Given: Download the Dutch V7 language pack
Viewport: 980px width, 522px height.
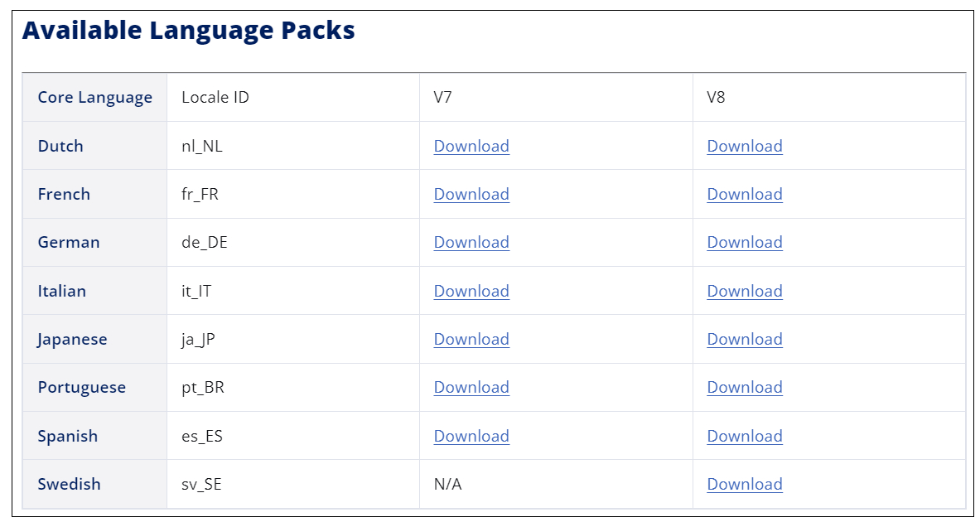Looking at the screenshot, I should 471,146.
